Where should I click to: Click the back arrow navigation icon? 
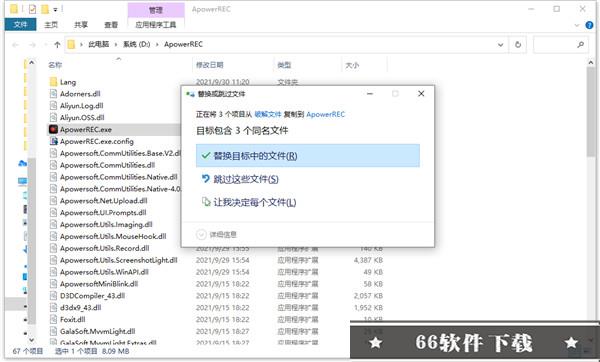click(x=16, y=45)
